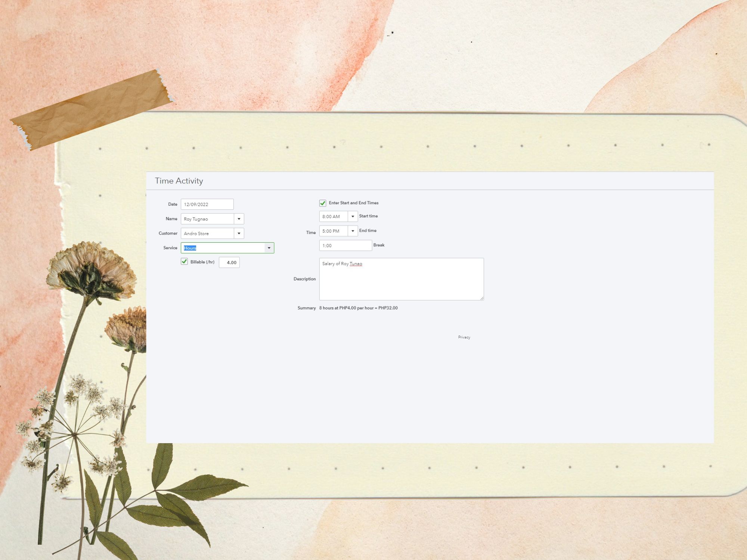Open the Customer dropdown arrow

(x=239, y=233)
